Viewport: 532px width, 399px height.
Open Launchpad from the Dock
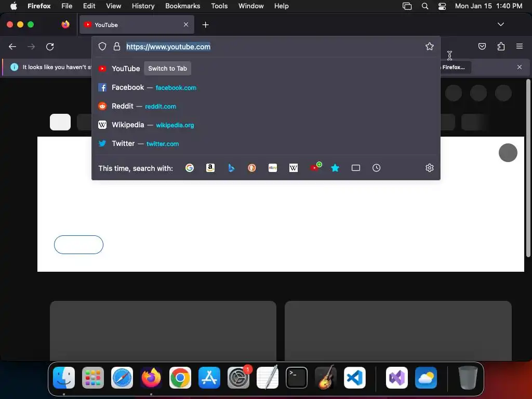[93, 378]
